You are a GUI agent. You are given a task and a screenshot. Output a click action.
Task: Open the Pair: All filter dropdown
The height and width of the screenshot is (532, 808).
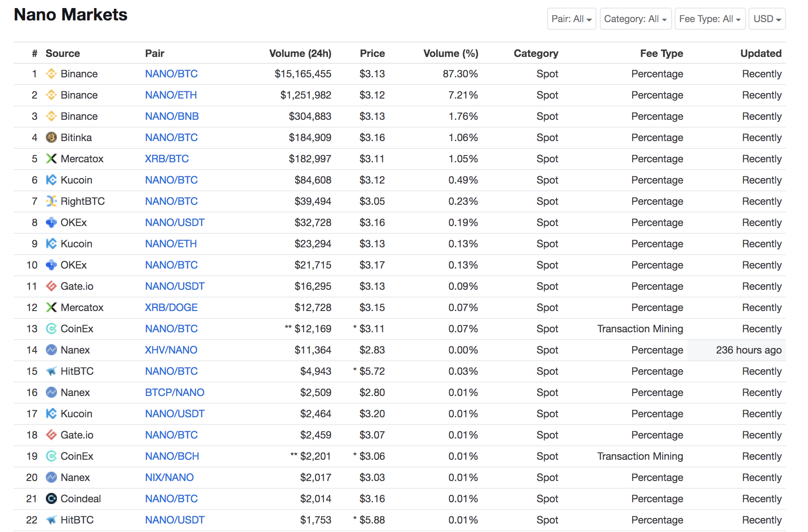571,19
